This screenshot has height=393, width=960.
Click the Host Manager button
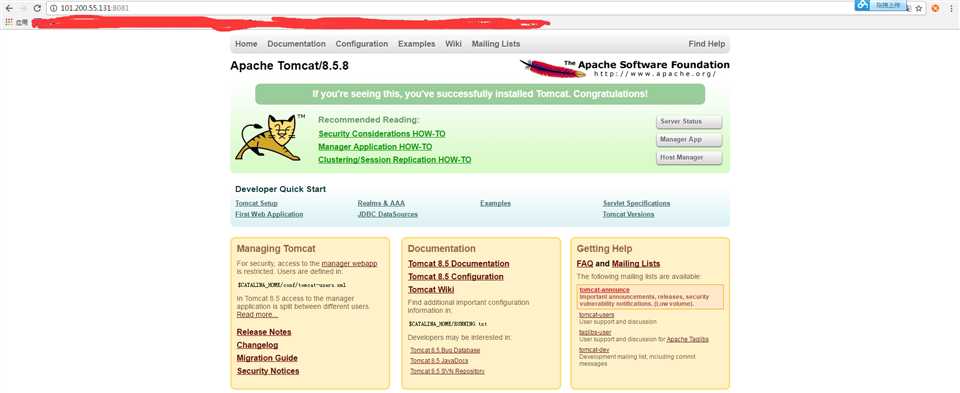pyautogui.click(x=689, y=158)
